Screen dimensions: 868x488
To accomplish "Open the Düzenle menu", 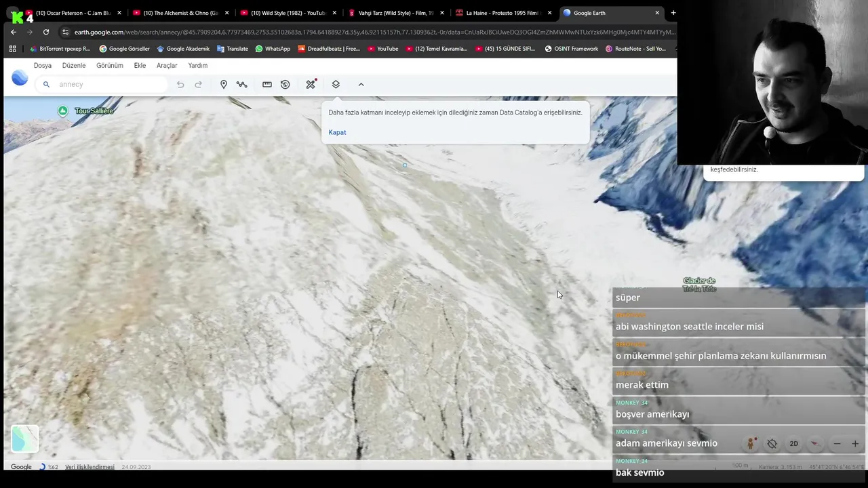I will coord(74,66).
